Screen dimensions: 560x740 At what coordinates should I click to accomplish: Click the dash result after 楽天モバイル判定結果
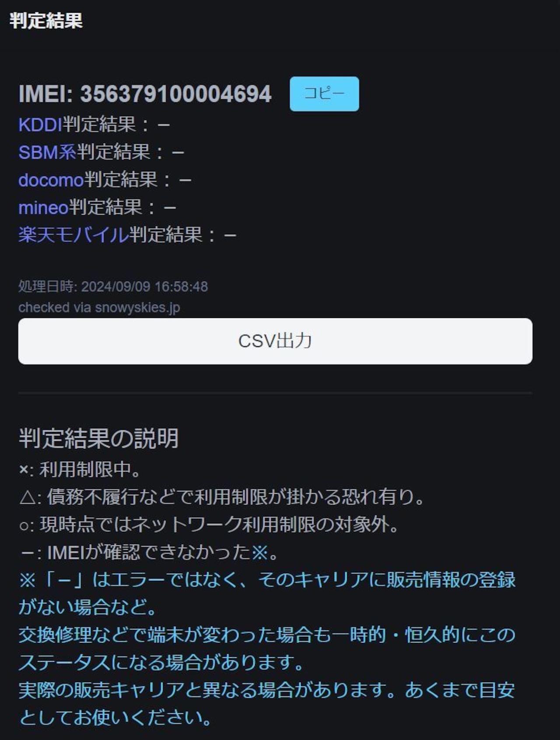pos(230,236)
